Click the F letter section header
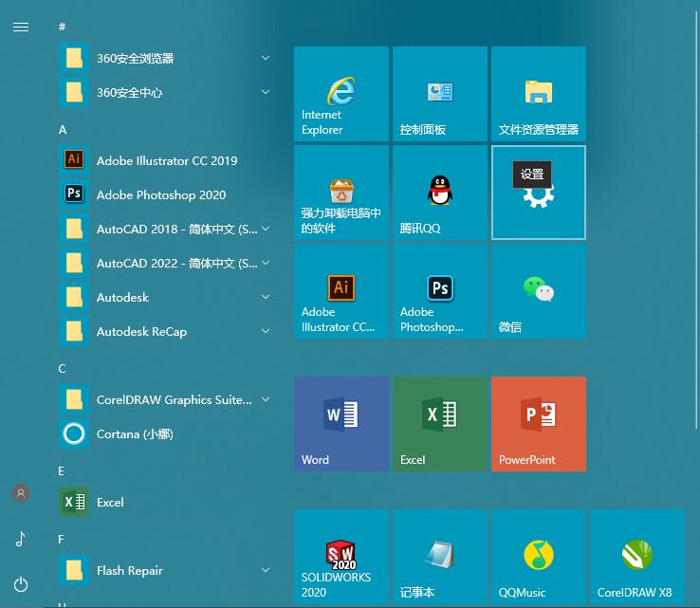The image size is (700, 608). pyautogui.click(x=61, y=540)
